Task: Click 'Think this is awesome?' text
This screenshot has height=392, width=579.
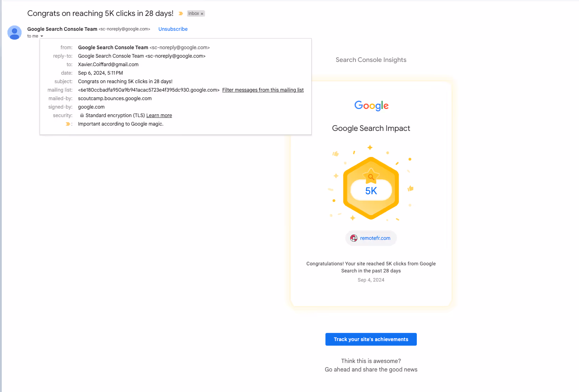Action: [371, 361]
